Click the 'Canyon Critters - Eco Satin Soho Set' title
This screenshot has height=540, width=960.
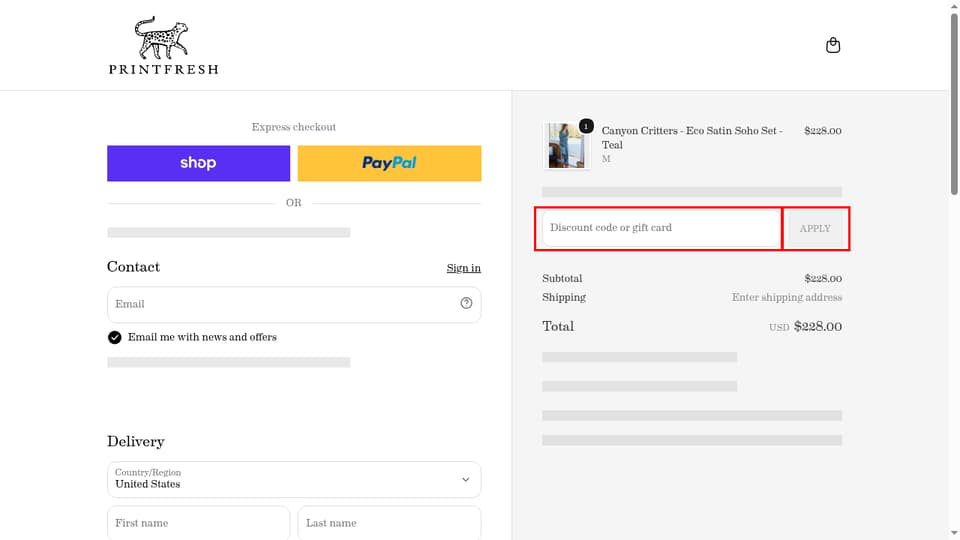coord(692,138)
